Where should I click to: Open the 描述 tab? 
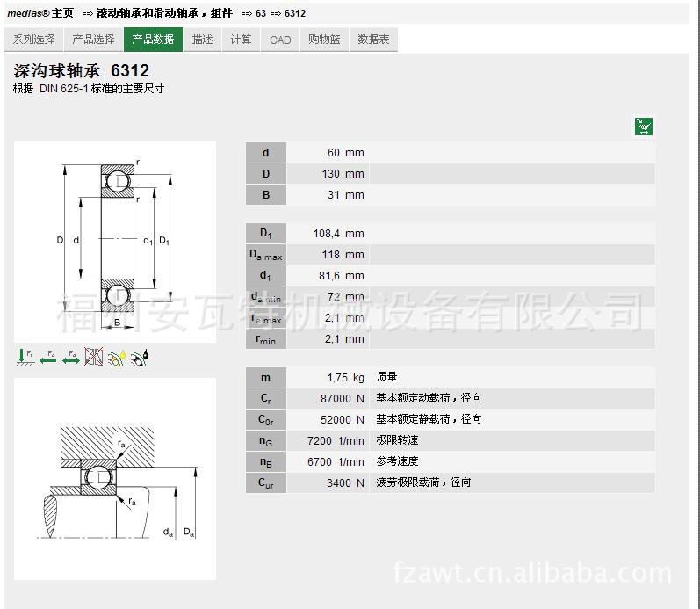tap(203, 40)
